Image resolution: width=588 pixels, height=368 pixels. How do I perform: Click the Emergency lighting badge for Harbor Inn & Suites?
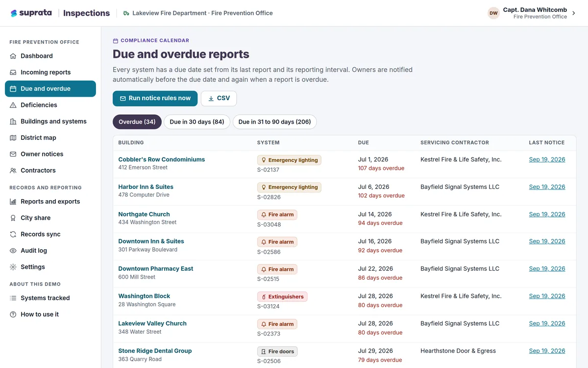[289, 187]
